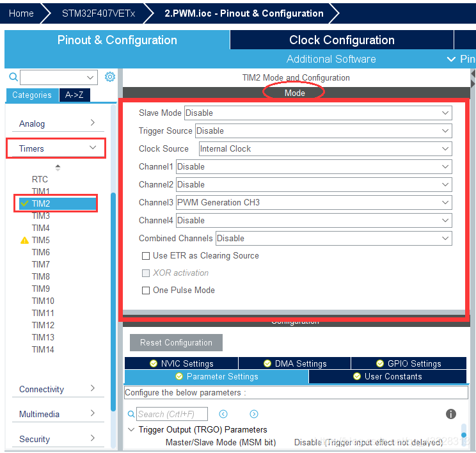The image size is (476, 453).
Task: Click the parameter Search (Crtl+F) field
Action: tap(172, 414)
